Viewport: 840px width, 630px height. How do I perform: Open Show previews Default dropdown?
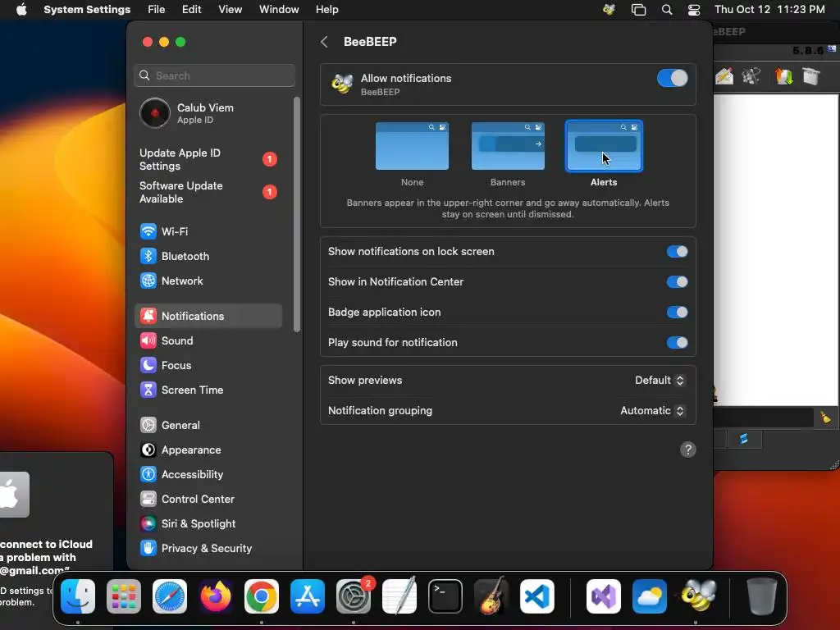[660, 381]
